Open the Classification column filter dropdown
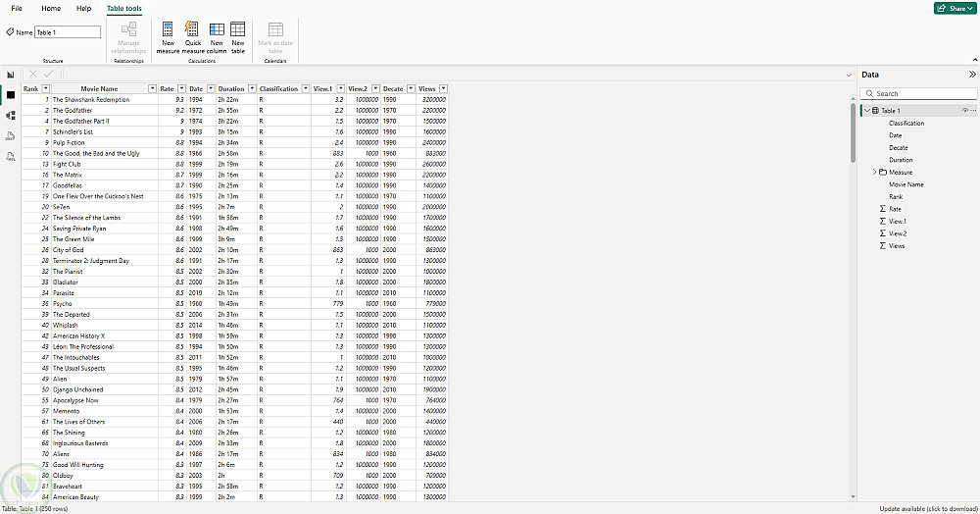Image resolution: width=980 pixels, height=514 pixels. coord(306,89)
